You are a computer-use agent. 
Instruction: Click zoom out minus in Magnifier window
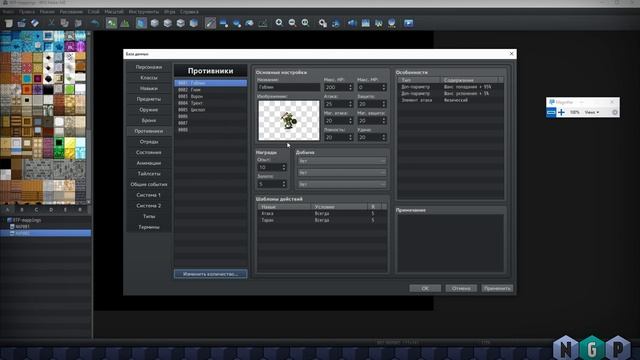[551, 112]
